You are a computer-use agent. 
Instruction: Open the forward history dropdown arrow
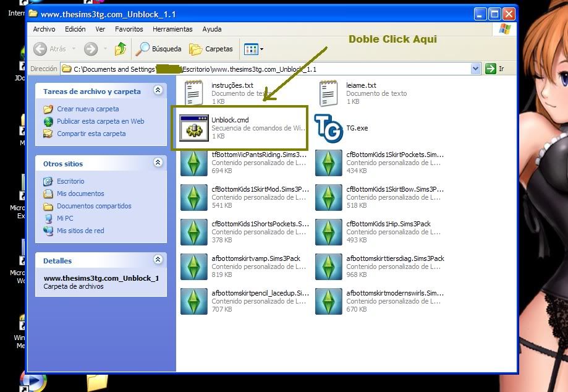[x=106, y=49]
